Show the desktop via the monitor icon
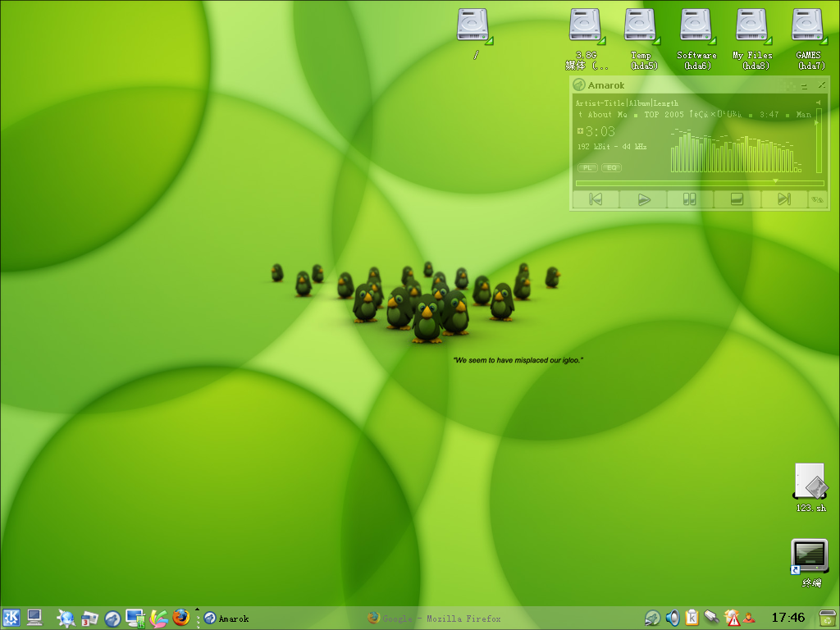This screenshot has width=840, height=630. (x=34, y=618)
